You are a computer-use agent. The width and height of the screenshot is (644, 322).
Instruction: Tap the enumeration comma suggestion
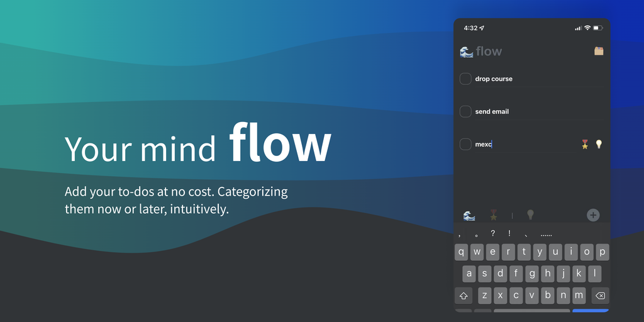point(526,235)
